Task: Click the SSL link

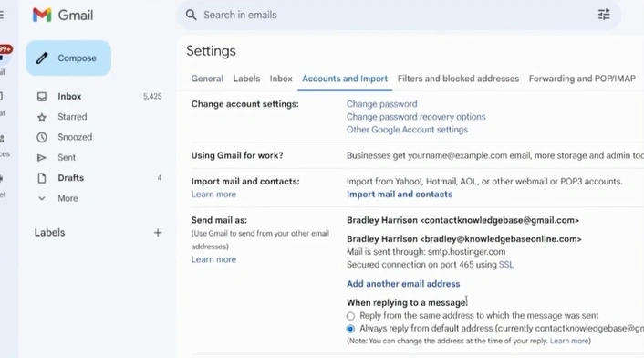Action: click(x=506, y=265)
